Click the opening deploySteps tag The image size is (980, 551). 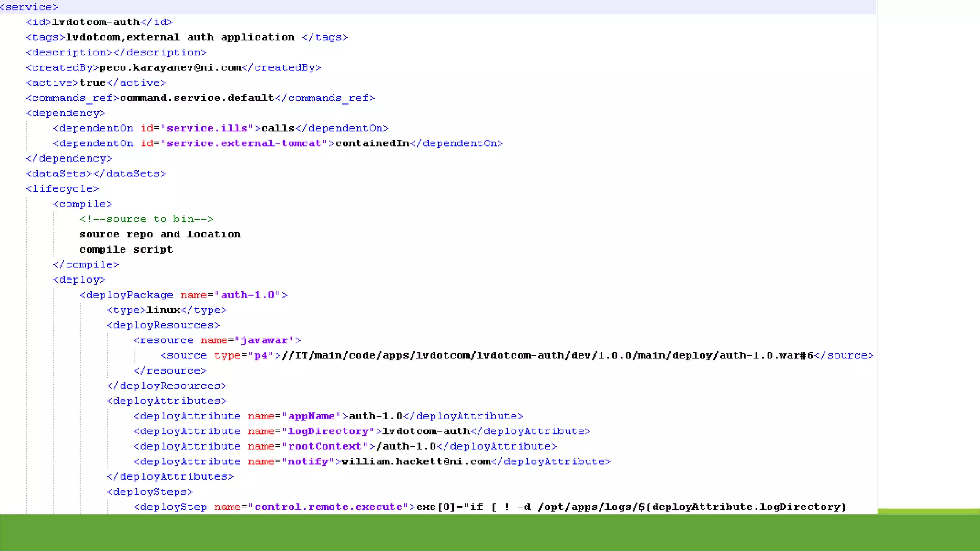(149, 492)
